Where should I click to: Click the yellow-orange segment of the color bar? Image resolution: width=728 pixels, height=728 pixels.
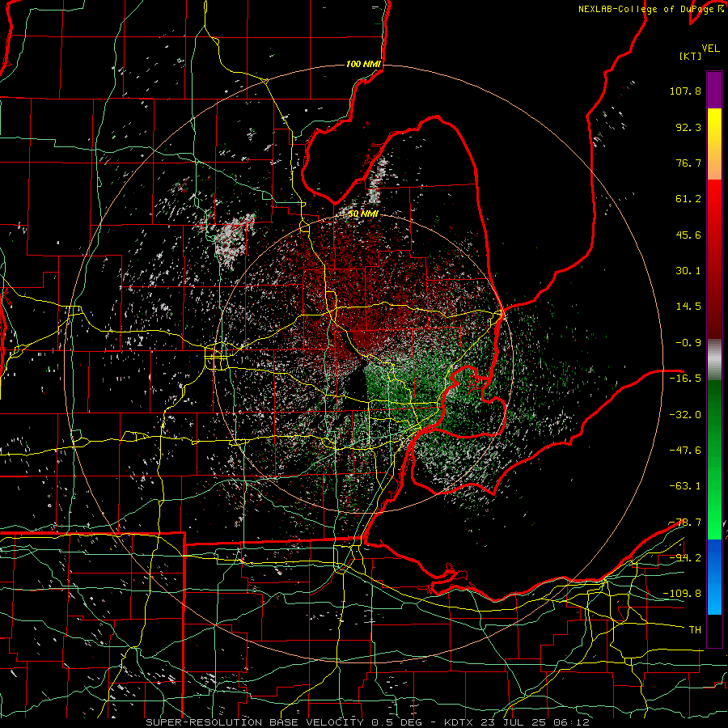714,144
